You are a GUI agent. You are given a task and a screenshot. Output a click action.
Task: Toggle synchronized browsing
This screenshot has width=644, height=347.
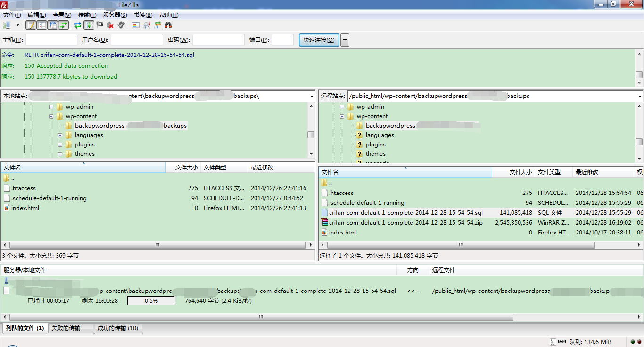click(157, 25)
